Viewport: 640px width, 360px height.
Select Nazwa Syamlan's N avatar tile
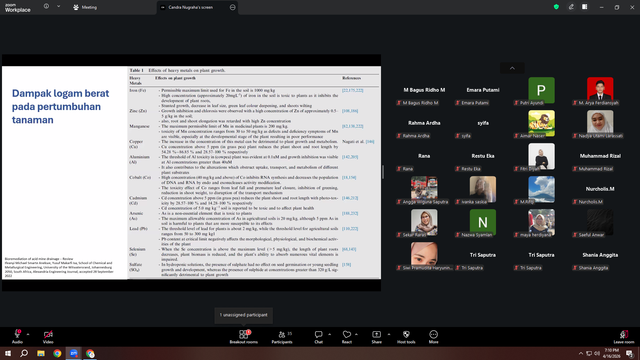[483, 223]
